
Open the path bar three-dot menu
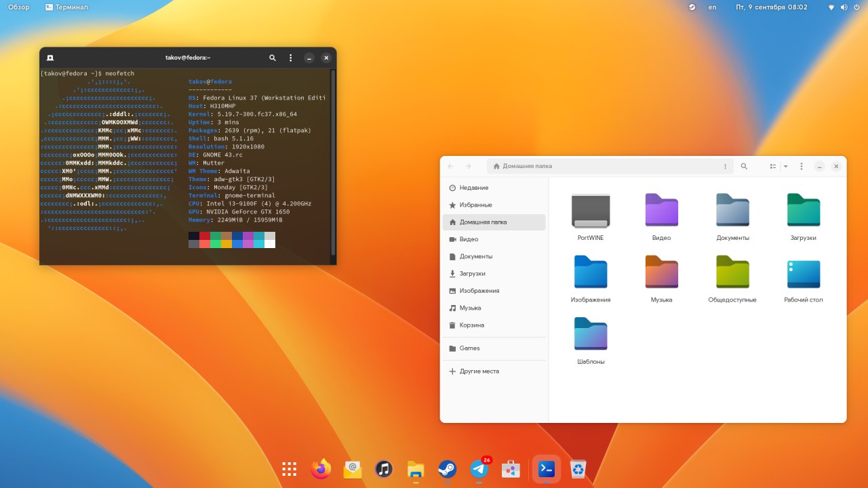726,166
